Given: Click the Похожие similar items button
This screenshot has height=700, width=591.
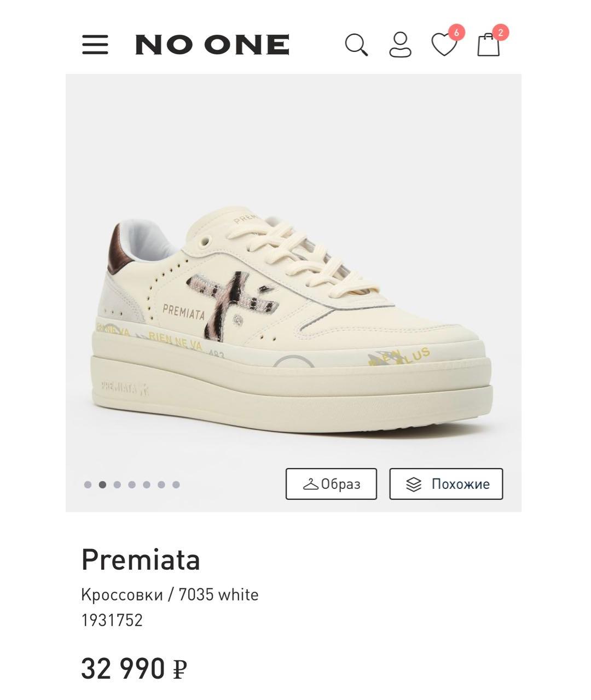Looking at the screenshot, I should [x=446, y=484].
